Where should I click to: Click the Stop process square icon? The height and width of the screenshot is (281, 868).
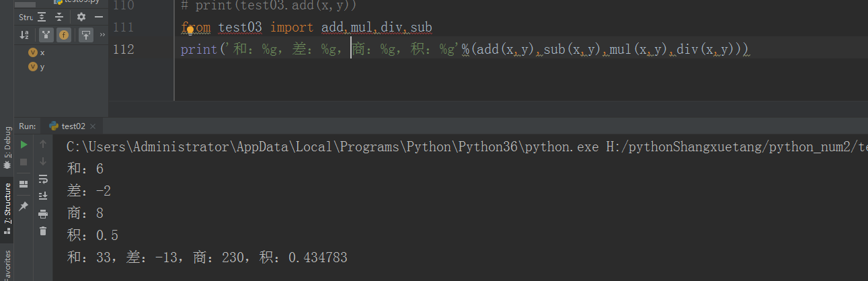tap(24, 162)
